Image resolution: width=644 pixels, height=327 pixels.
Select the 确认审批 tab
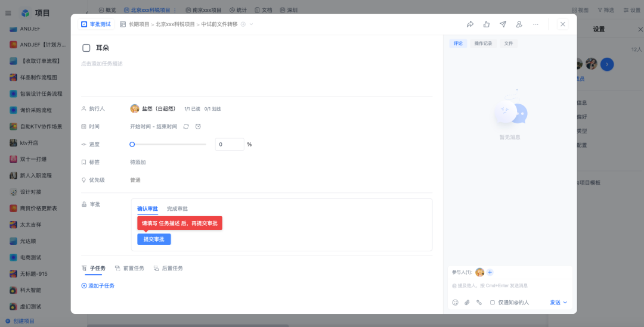[x=147, y=209]
